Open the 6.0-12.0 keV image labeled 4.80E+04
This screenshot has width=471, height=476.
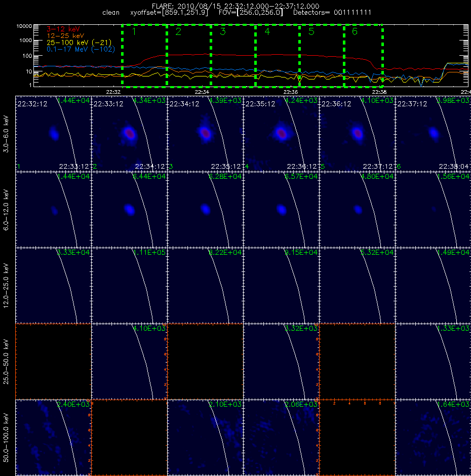pos(357,210)
